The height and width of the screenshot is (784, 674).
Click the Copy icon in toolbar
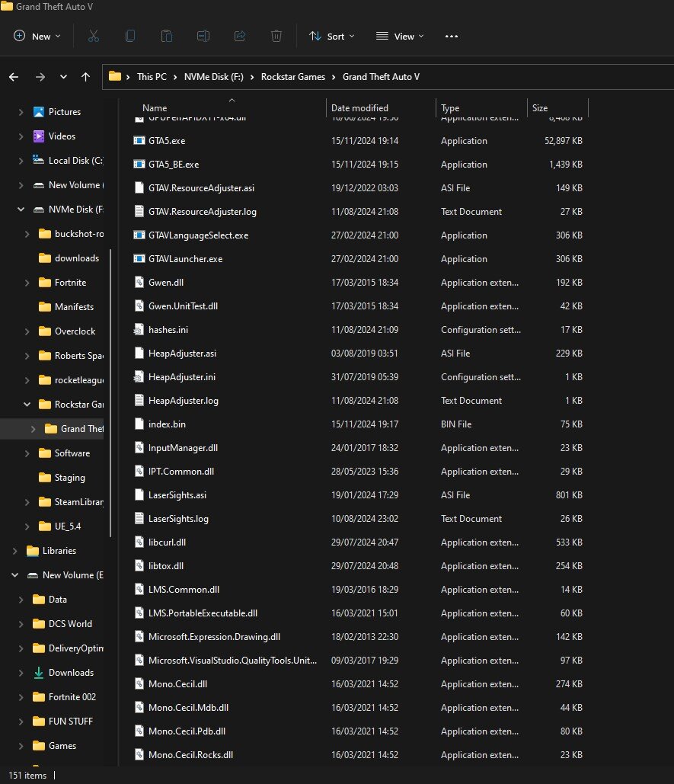tap(130, 36)
